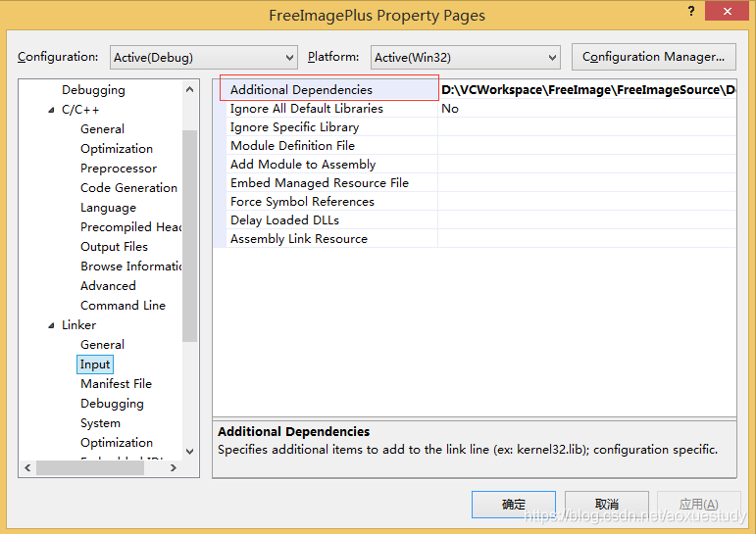The width and height of the screenshot is (756, 534).
Task: Close the Property Pages dialog
Action: [x=727, y=11]
